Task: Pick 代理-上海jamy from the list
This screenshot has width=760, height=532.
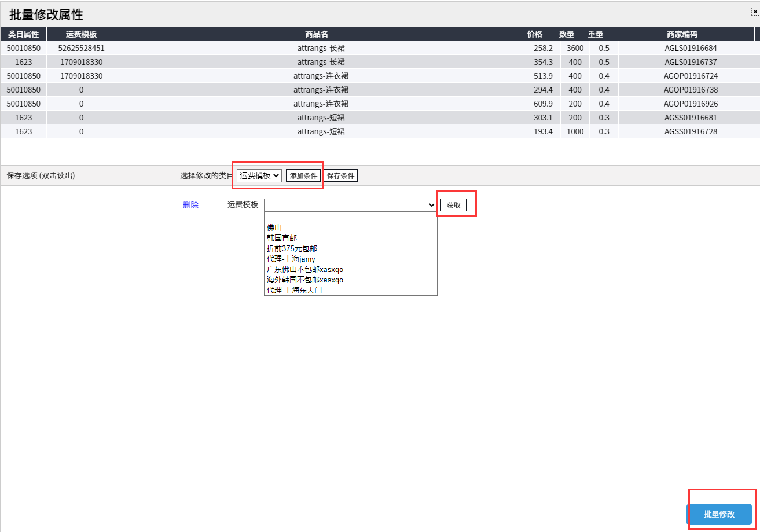Action: tap(291, 259)
